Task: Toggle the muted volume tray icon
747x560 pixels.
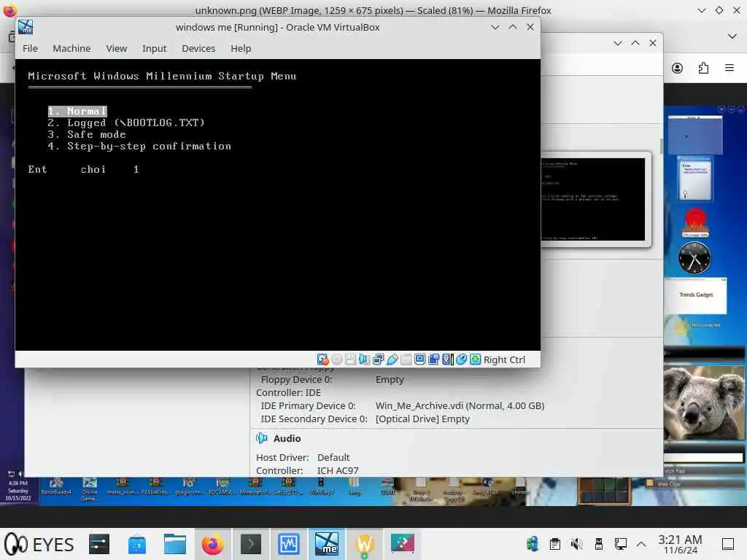Action: pos(576,544)
